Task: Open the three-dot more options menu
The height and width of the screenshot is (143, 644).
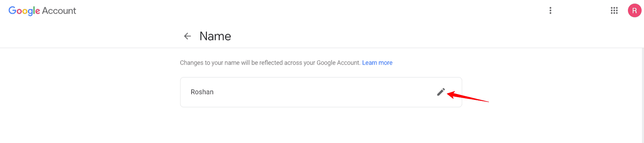Action: pos(550,11)
